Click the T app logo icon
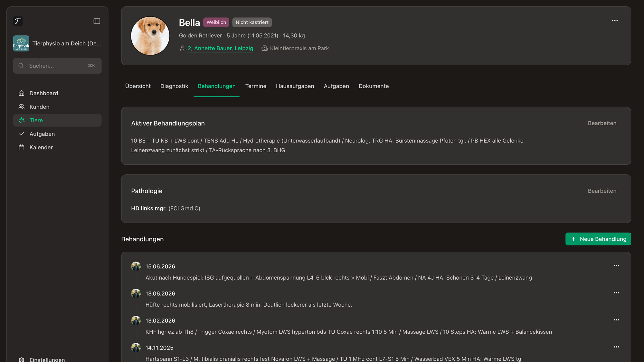Viewport: 644px width, 362px height. click(x=18, y=21)
